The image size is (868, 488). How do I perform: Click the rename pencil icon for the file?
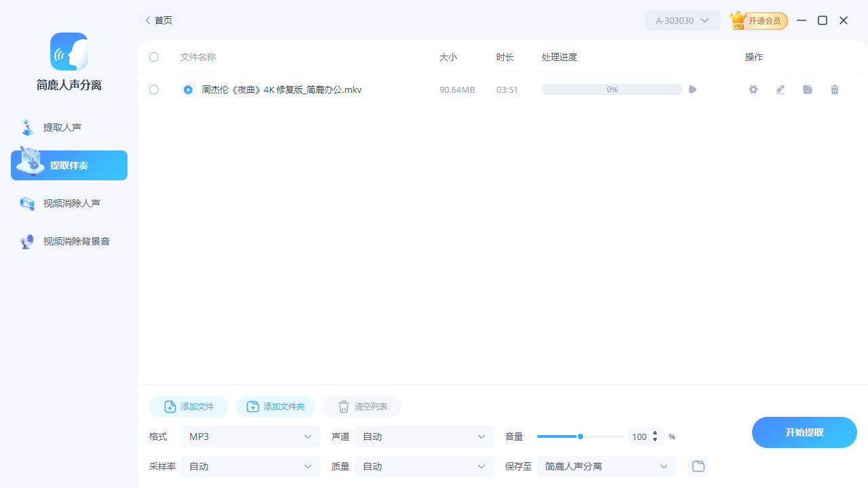pos(780,89)
